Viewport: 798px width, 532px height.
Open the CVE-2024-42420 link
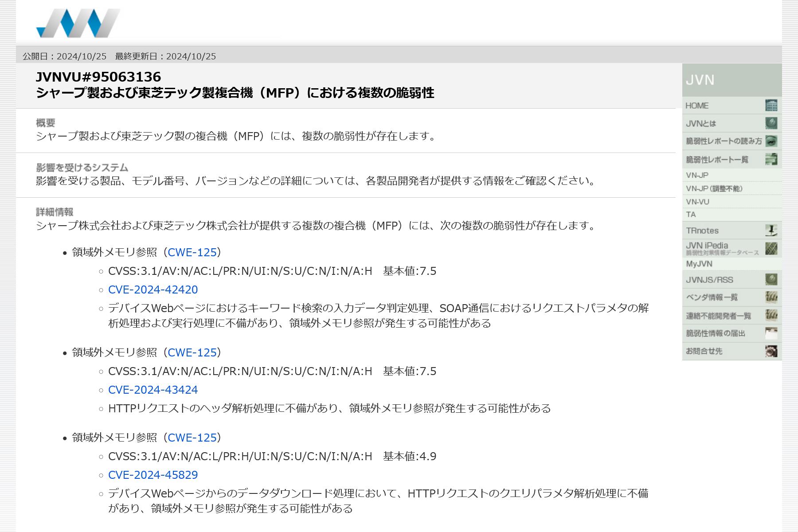pyautogui.click(x=153, y=289)
